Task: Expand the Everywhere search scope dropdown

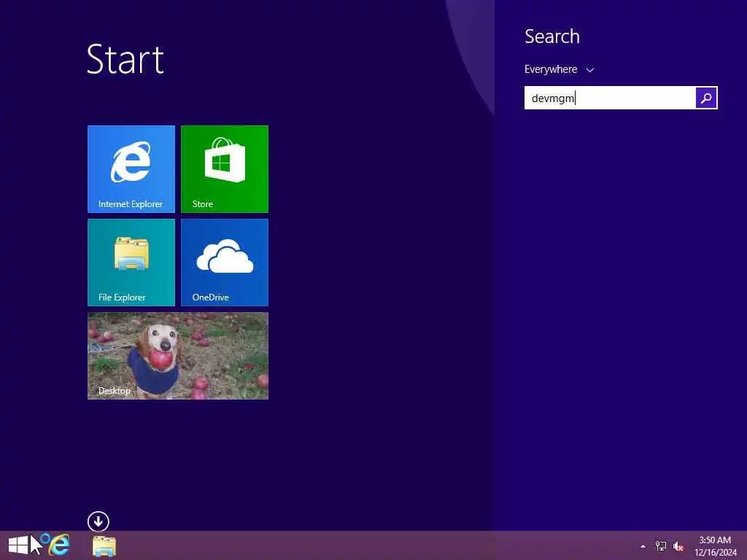Action: 559,69
